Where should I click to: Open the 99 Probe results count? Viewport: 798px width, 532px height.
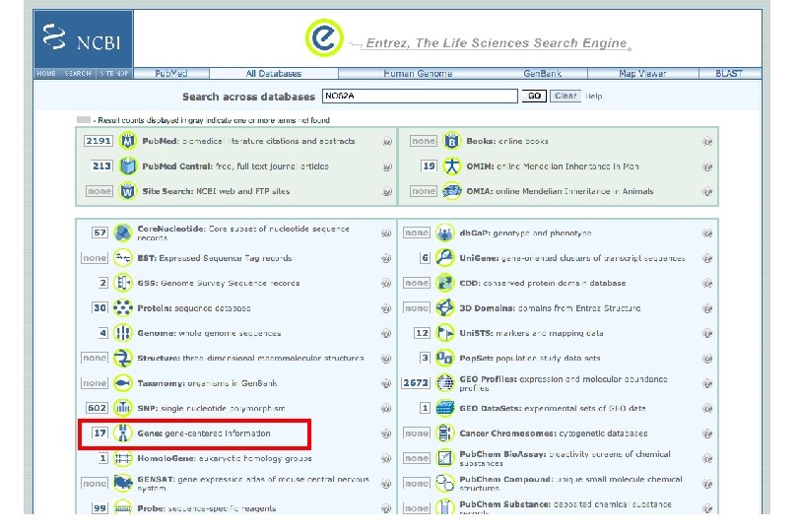pos(100,507)
